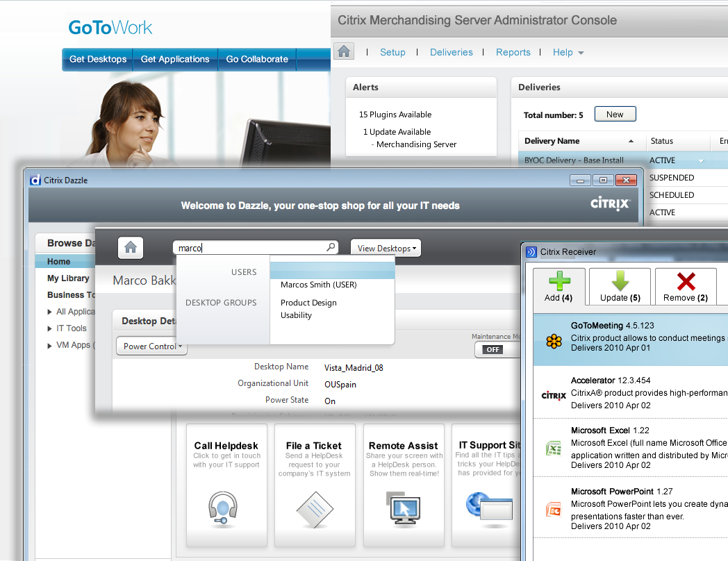The height and width of the screenshot is (561, 728).
Task: Open the Power Control dropdown
Action: click(x=152, y=346)
